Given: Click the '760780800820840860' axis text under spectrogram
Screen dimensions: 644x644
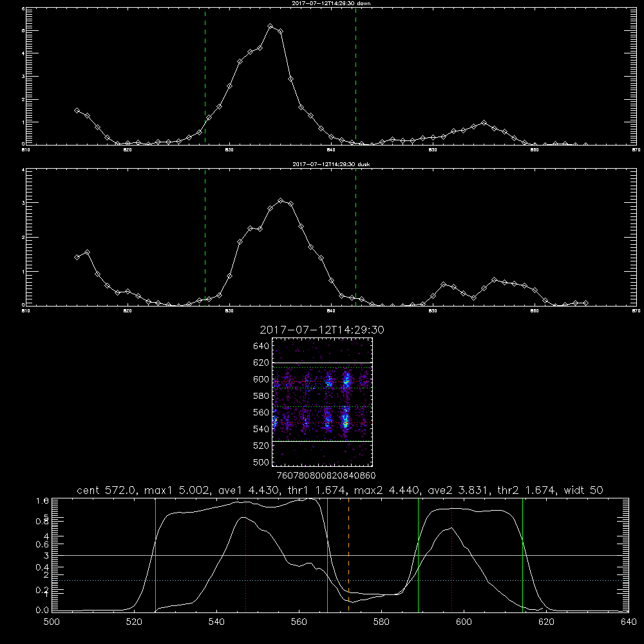Looking at the screenshot, I should pyautogui.click(x=326, y=476).
